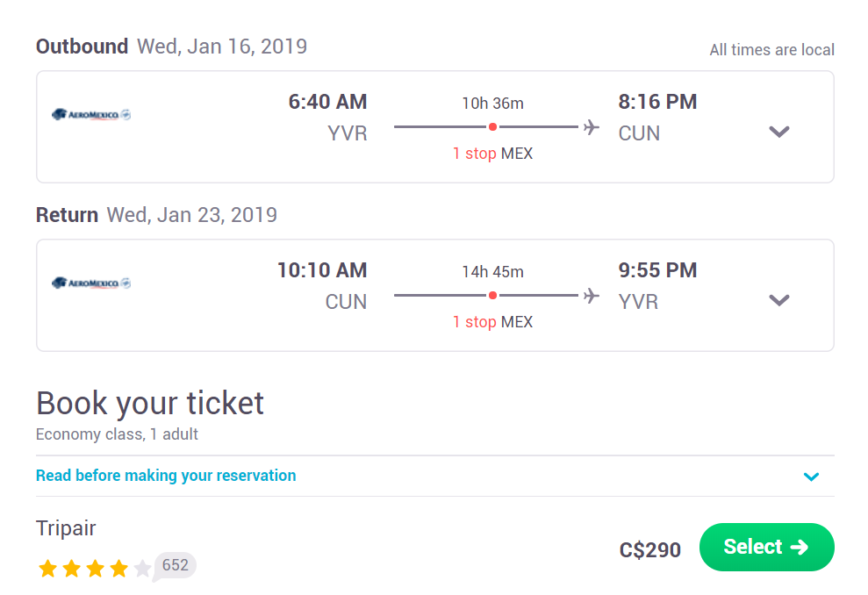
Task: Expand outbound flight details chevron
Action: point(778,132)
